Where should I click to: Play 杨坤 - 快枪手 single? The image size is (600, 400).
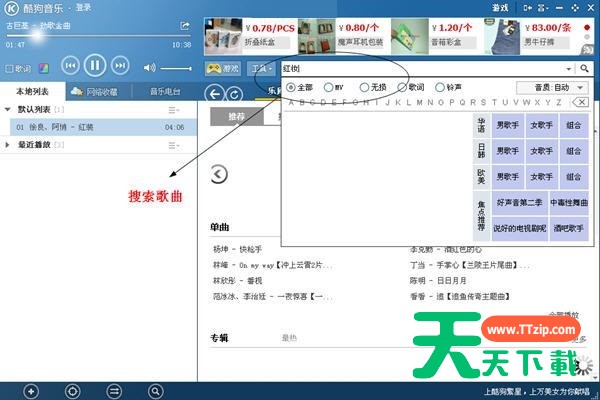coord(237,250)
